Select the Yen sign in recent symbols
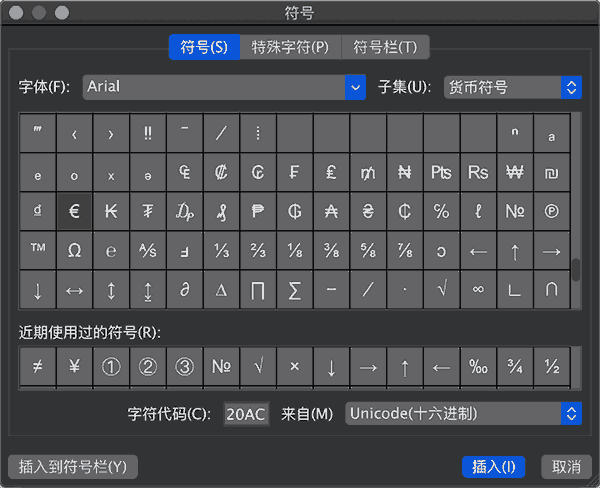 pyautogui.click(x=74, y=367)
